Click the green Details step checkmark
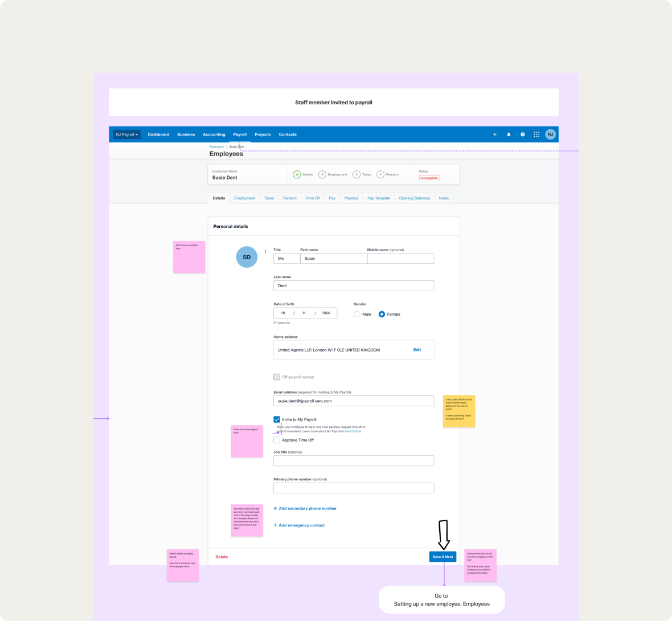This screenshot has height=621, width=672. tap(297, 174)
